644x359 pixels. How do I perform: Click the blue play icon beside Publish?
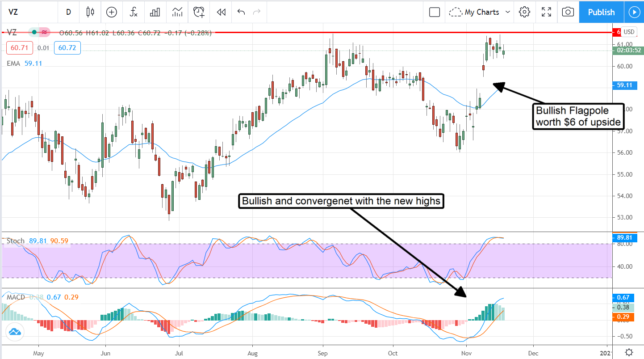634,12
